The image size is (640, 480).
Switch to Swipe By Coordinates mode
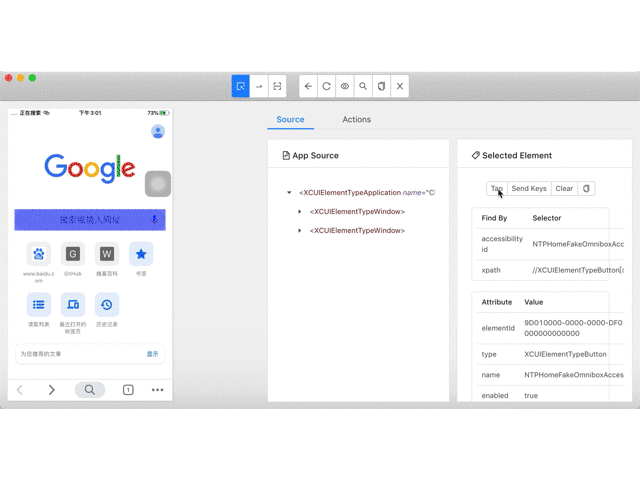[x=259, y=86]
